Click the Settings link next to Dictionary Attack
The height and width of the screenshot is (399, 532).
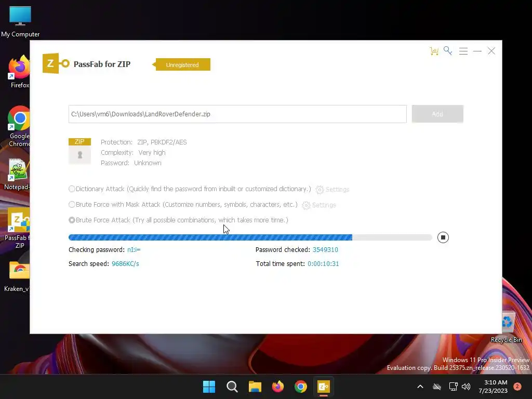(x=337, y=189)
